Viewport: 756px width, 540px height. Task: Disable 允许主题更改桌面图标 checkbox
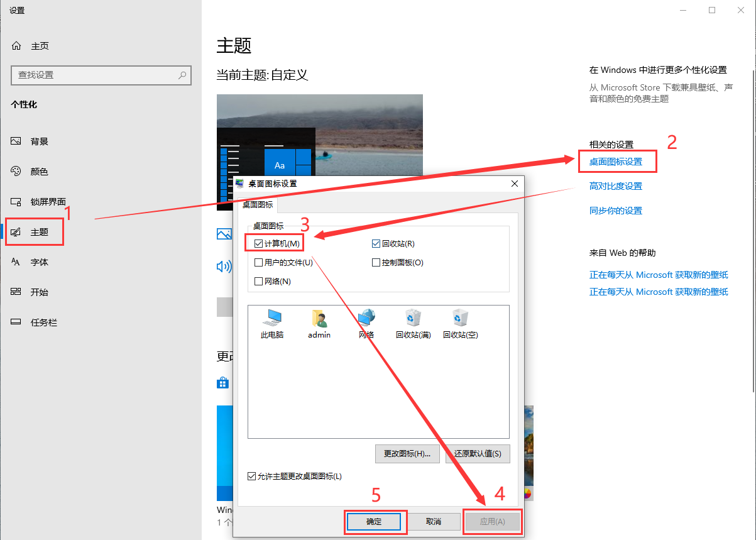(x=251, y=476)
